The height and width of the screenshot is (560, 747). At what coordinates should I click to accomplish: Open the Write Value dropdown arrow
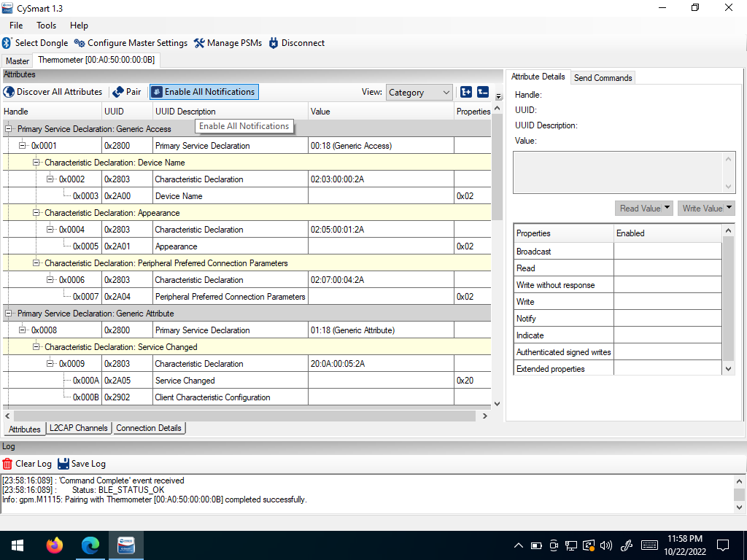click(729, 208)
